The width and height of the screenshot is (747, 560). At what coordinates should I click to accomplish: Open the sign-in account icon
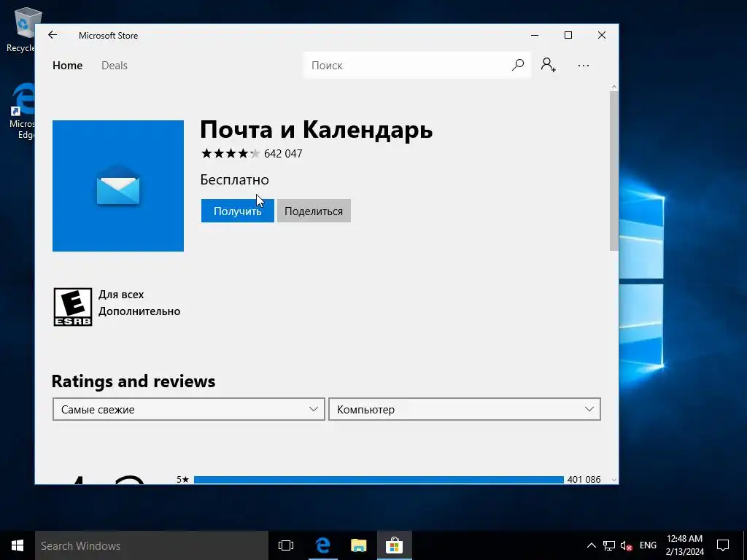(548, 65)
